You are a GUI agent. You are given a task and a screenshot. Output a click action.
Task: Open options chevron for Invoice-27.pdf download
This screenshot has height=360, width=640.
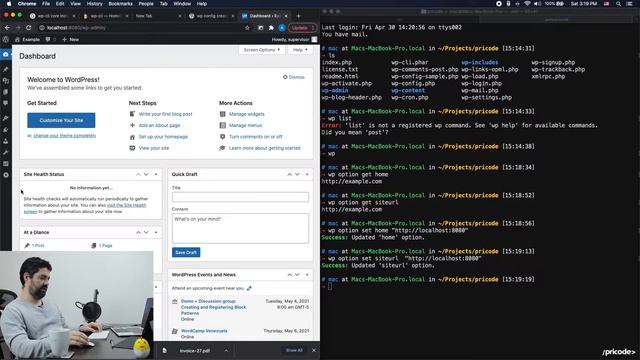click(x=226, y=350)
